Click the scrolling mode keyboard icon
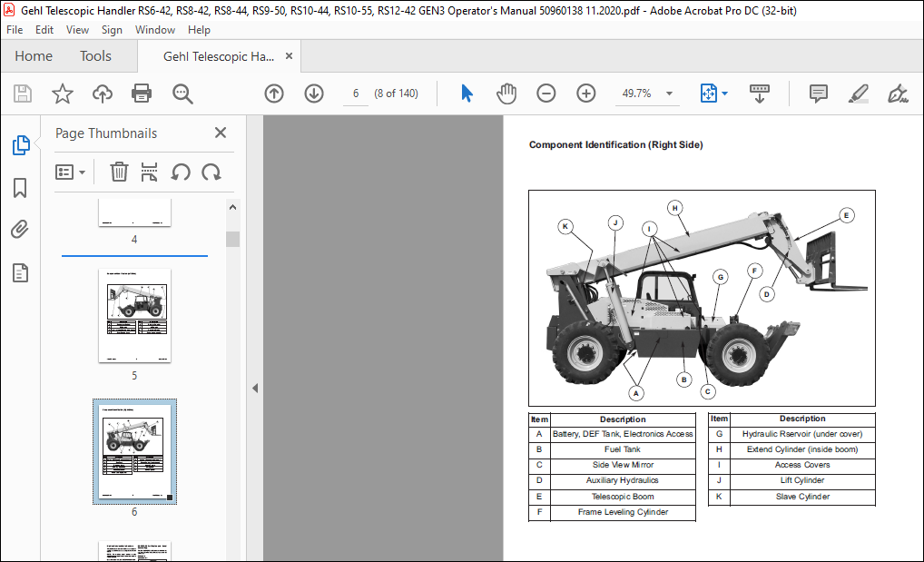 (760, 94)
